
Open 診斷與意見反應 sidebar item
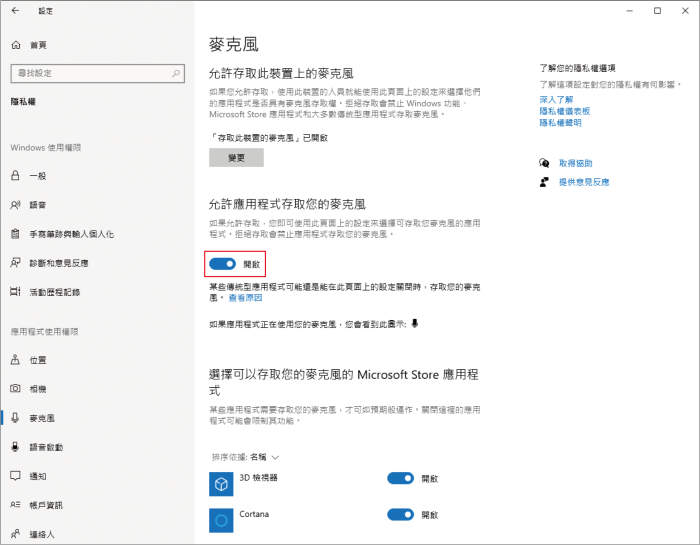pyautogui.click(x=58, y=263)
